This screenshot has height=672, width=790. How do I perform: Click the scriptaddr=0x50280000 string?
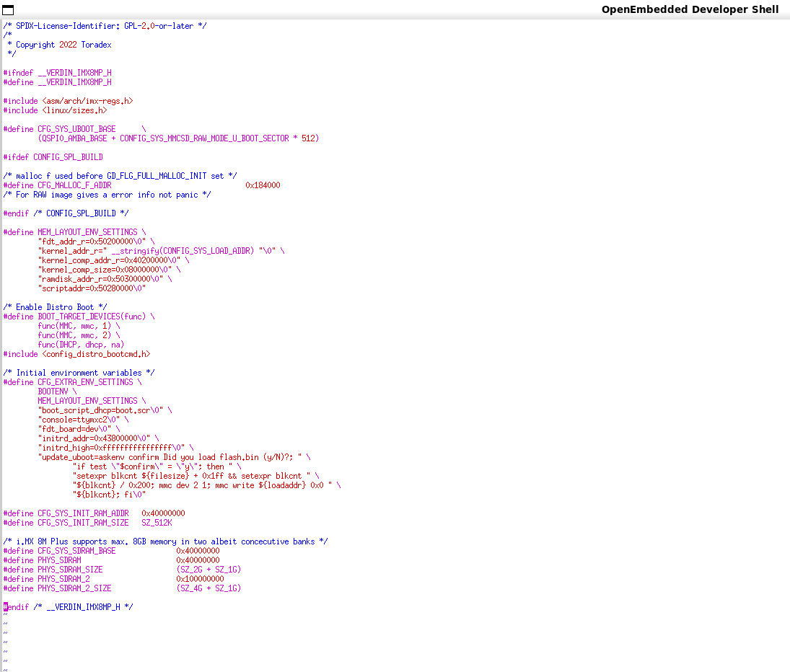coord(92,288)
